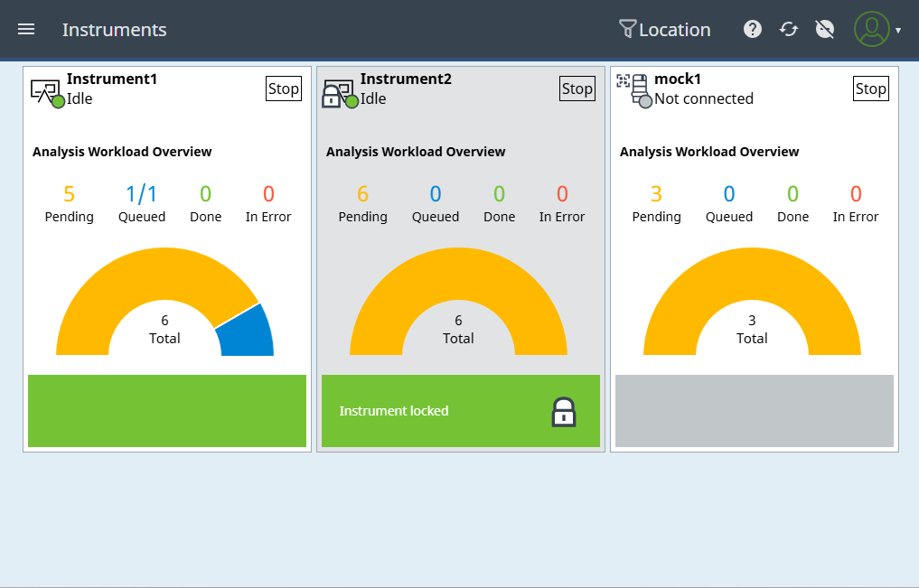This screenshot has width=919, height=588.
Task: Stop Instrument1
Action: click(x=284, y=89)
